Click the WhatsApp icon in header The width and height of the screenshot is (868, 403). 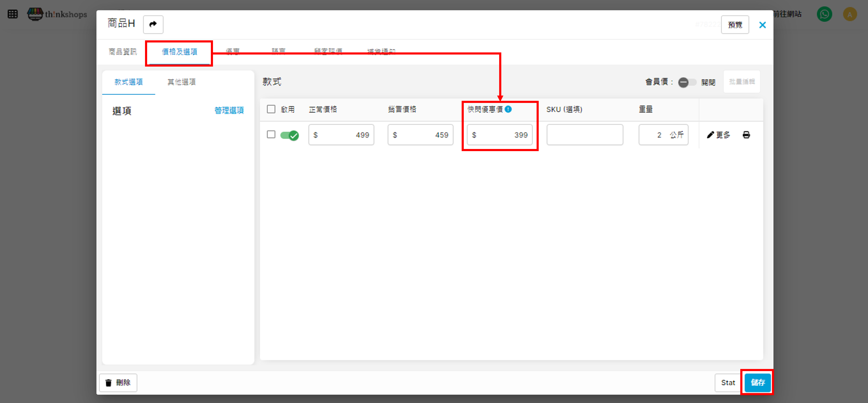824,14
